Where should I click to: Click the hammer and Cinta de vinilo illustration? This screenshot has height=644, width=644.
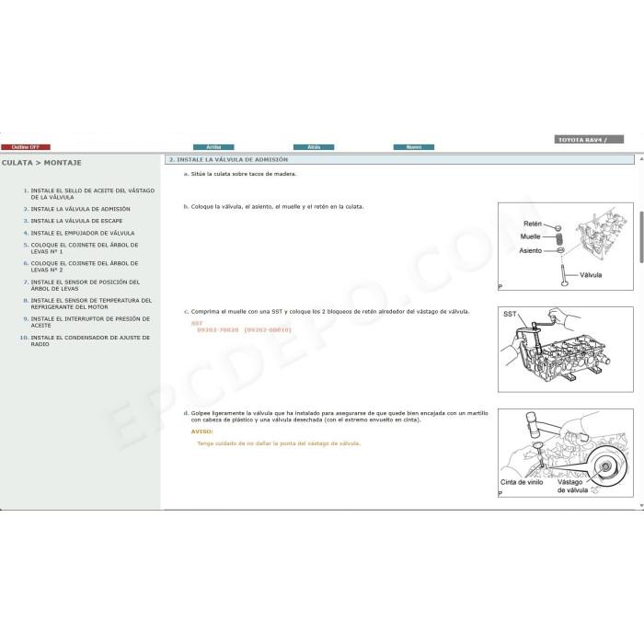coord(566,453)
